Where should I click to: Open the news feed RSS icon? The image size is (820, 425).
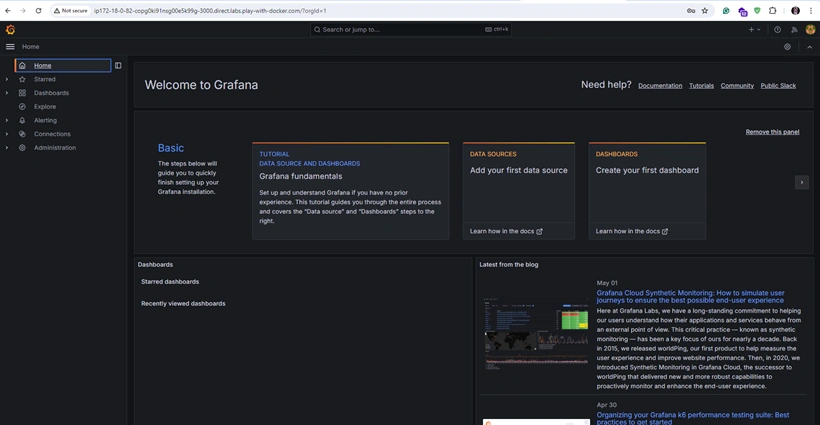[794, 30]
